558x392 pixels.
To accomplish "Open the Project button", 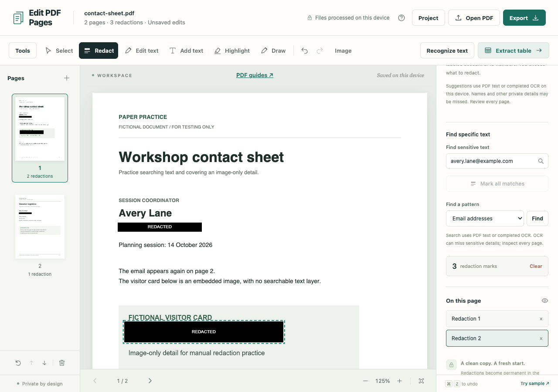I will (429, 18).
